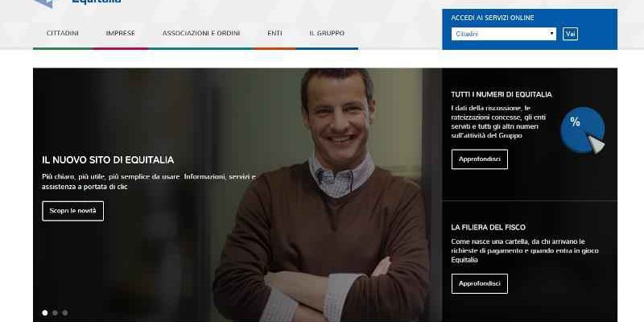Click Approfondisci under La filiera del fisco
Screen dimensions: 644x322
479,283
